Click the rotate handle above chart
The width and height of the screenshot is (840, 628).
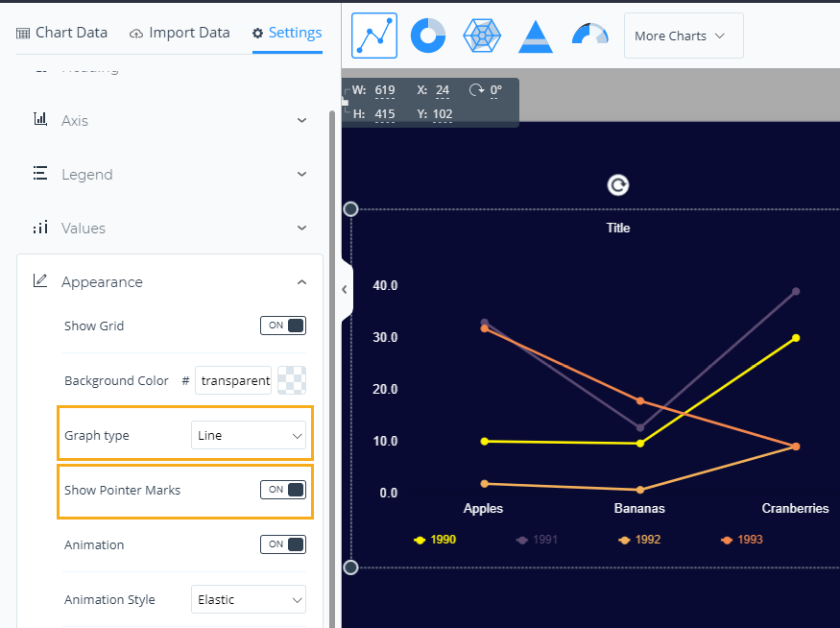coord(618,185)
